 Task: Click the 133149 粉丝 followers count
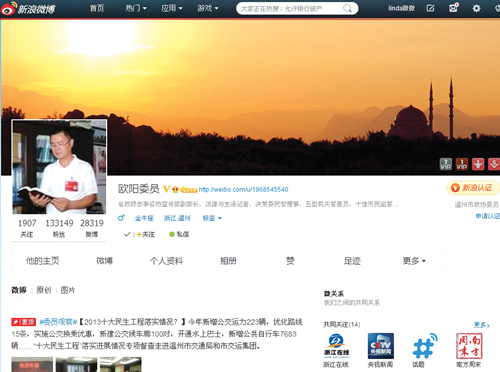point(59,228)
